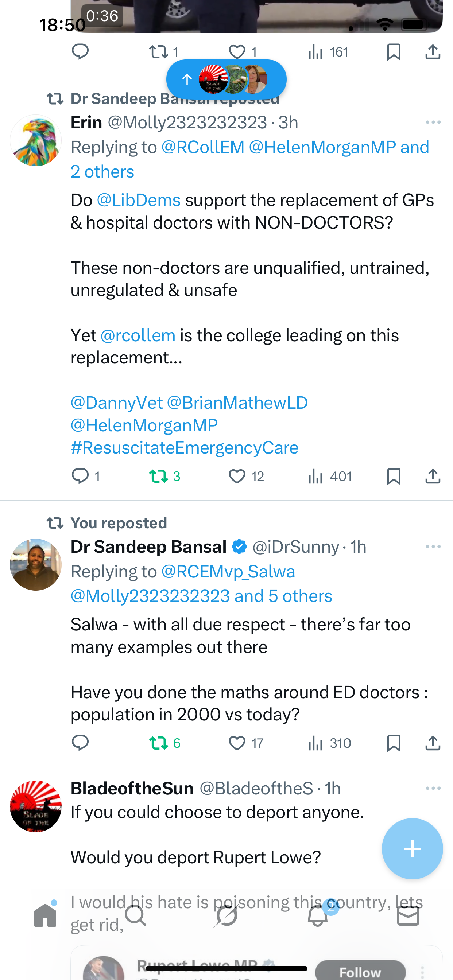This screenshot has width=453, height=980.
Task: Open more options on BladeoftheSun's post
Action: [x=433, y=788]
